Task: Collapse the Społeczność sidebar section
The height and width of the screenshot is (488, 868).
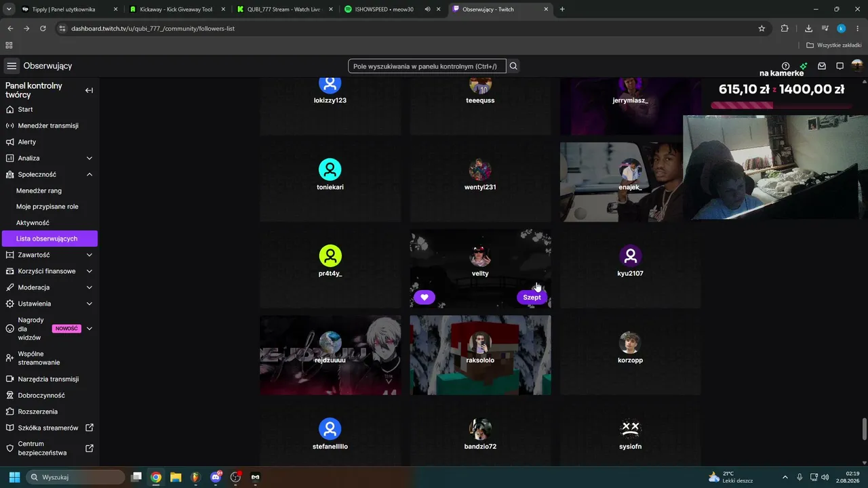Action: [x=89, y=174]
